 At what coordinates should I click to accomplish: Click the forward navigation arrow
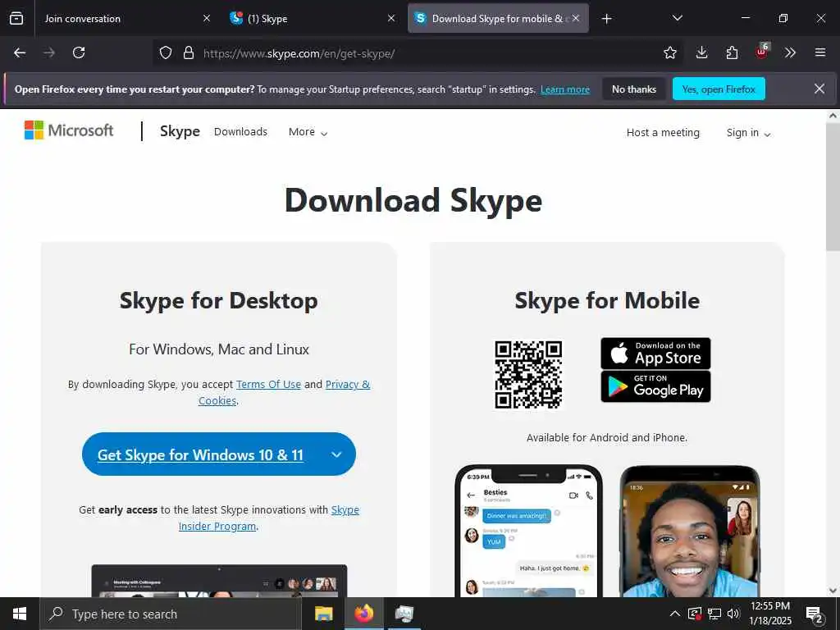pyautogui.click(x=49, y=52)
